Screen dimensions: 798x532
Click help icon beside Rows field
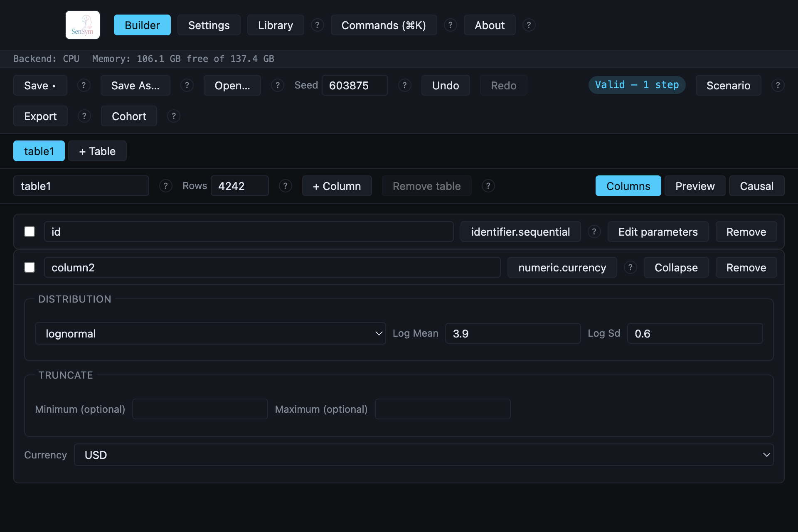(286, 186)
